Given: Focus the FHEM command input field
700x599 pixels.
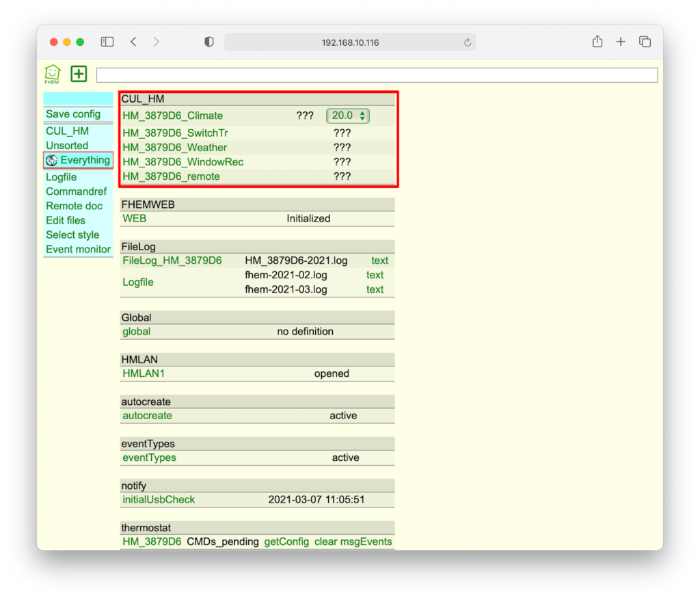Looking at the screenshot, I should pyautogui.click(x=377, y=75).
